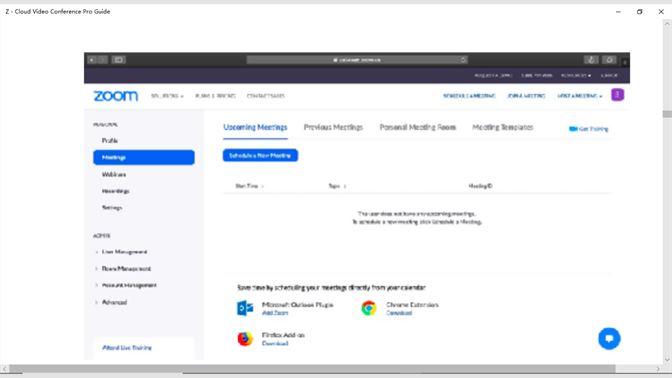The height and width of the screenshot is (378, 672).
Task: Sort by Topic column
Action: [x=337, y=186]
